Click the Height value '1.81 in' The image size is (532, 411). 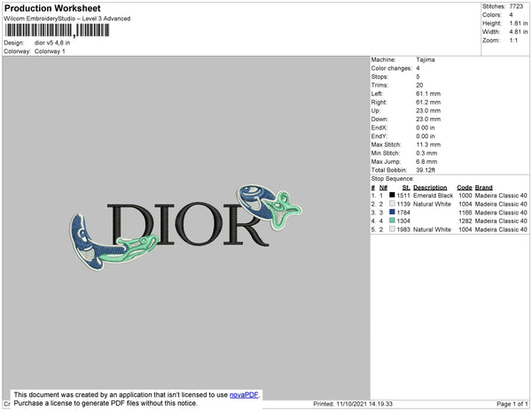pyautogui.click(x=519, y=23)
